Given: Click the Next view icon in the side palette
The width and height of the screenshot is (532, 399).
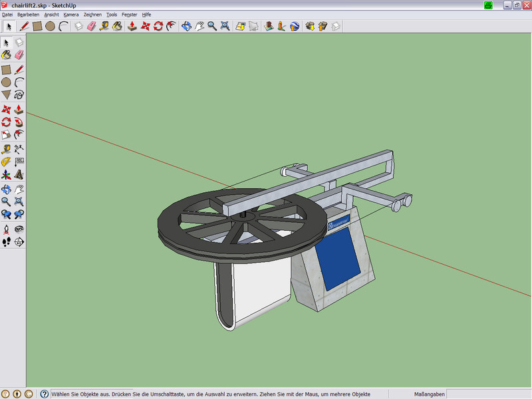Looking at the screenshot, I should click(x=19, y=214).
